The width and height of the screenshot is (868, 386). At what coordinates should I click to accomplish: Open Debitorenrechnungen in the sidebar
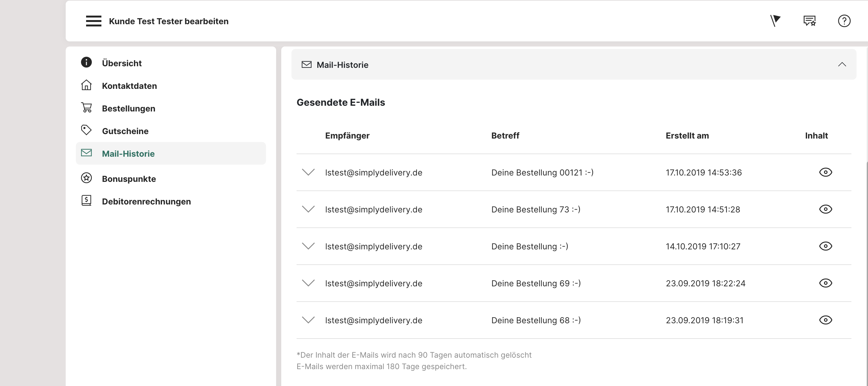146,201
